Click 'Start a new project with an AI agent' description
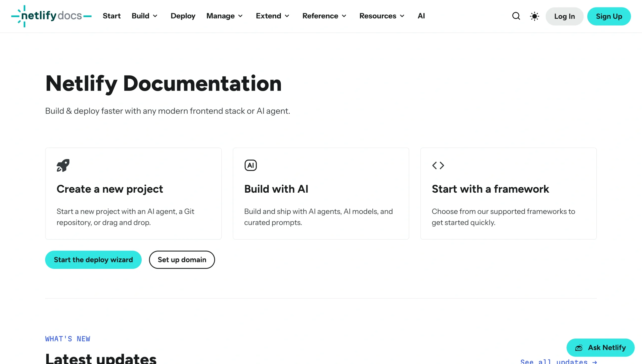Screen dimensions: 642x364 click(125, 217)
